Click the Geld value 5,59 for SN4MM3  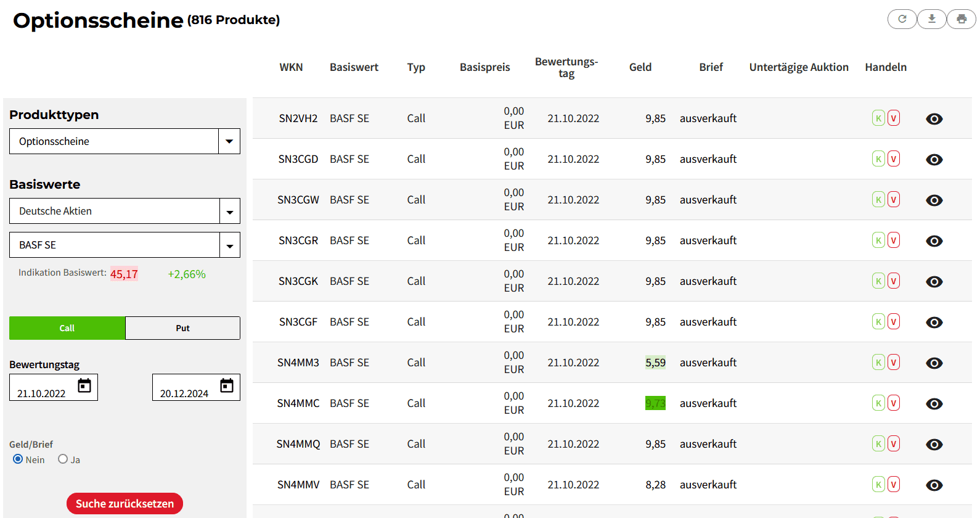tap(655, 363)
